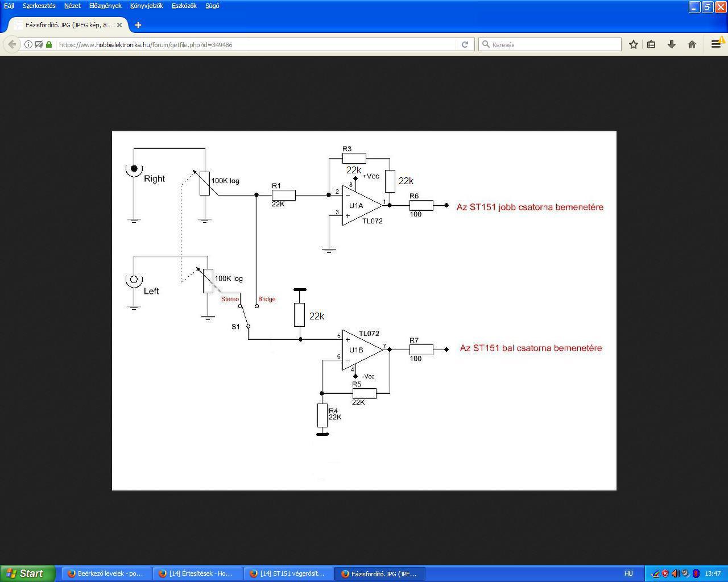Viewport: 728px width, 582px height.
Task: Click the 'R6' resistor label
Action: pyautogui.click(x=414, y=196)
